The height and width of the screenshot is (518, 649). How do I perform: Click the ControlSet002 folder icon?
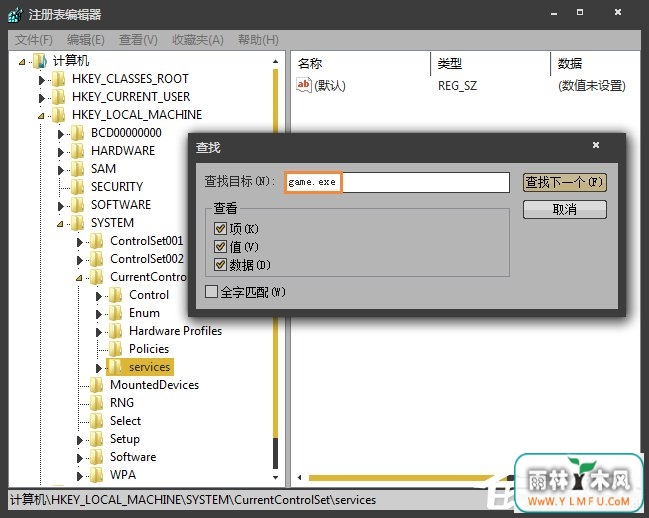click(96, 259)
